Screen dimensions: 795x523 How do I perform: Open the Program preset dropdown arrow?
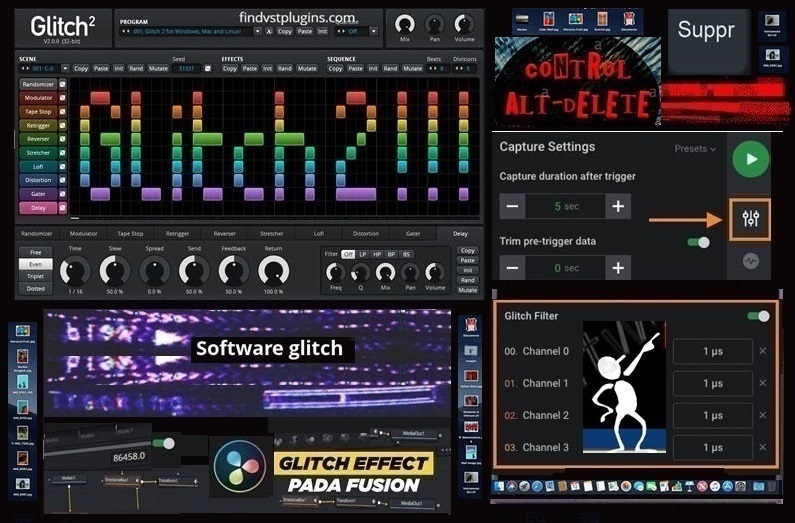point(258,31)
